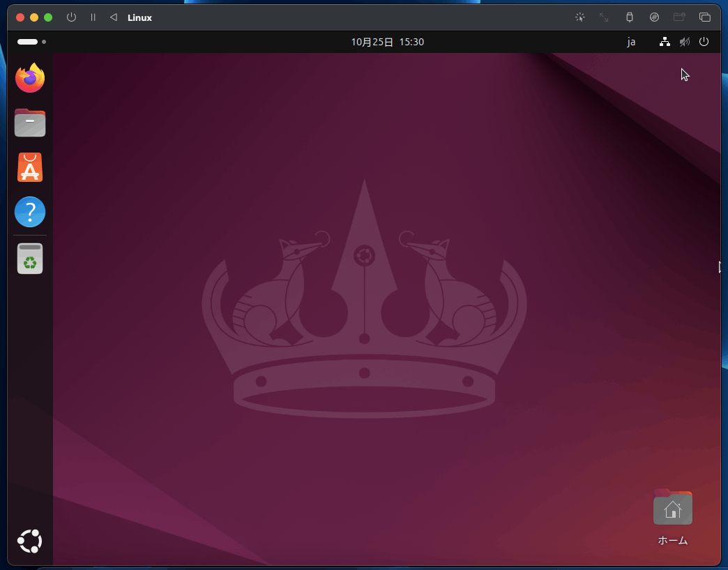Viewport: 728px width, 570px height.
Task: Open the system power menu in top bar
Action: 704,42
